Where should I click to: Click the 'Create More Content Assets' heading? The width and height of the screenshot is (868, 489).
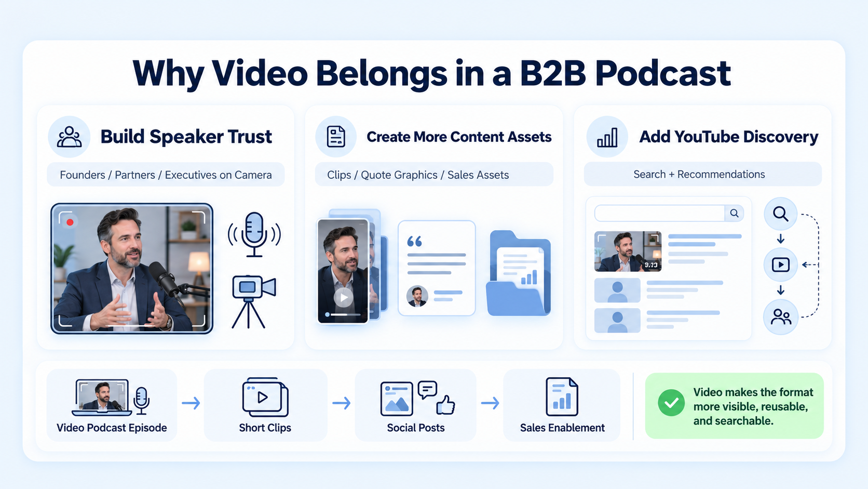pyautogui.click(x=459, y=137)
